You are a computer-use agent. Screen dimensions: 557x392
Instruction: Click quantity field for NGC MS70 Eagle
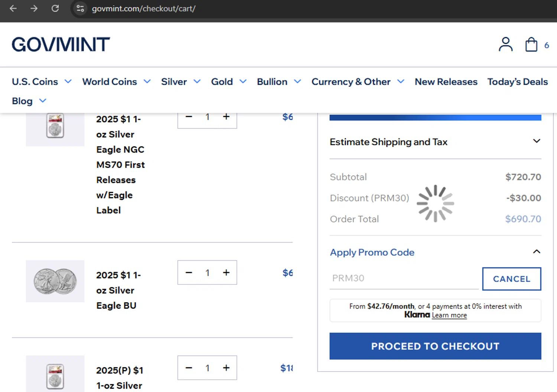point(208,117)
